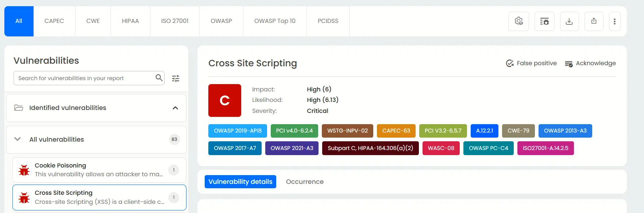644x213 pixels.
Task: Click the search magnifier icon
Action: click(x=159, y=78)
